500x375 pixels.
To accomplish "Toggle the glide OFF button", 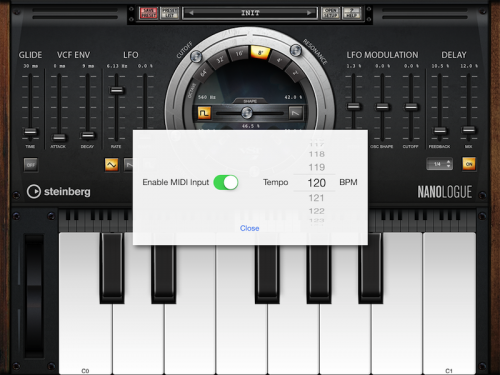I will click(31, 165).
